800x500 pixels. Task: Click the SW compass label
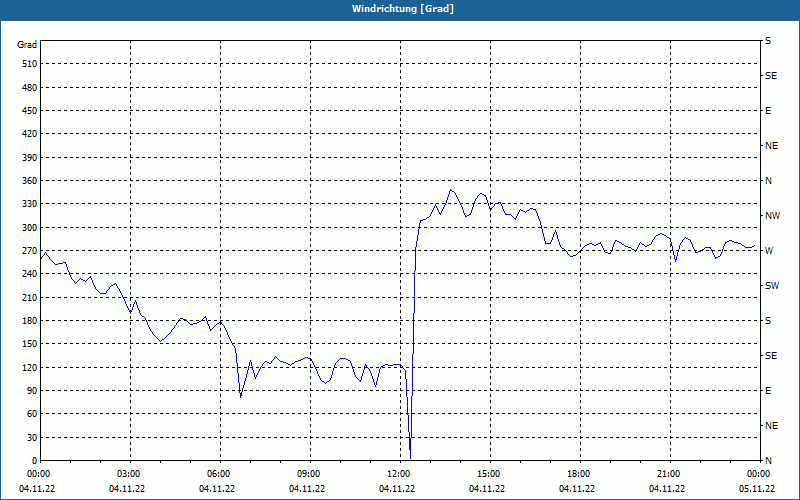click(772, 286)
